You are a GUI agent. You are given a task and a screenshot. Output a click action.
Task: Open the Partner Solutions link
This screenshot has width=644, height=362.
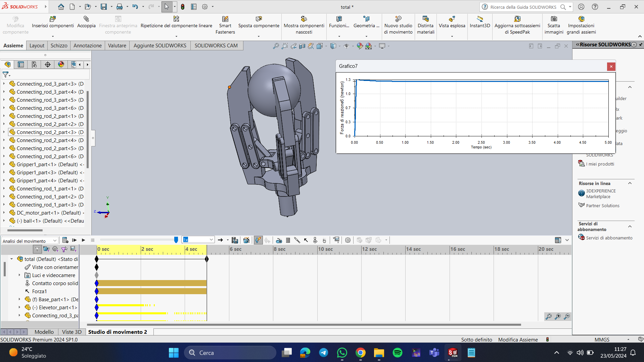(x=603, y=206)
